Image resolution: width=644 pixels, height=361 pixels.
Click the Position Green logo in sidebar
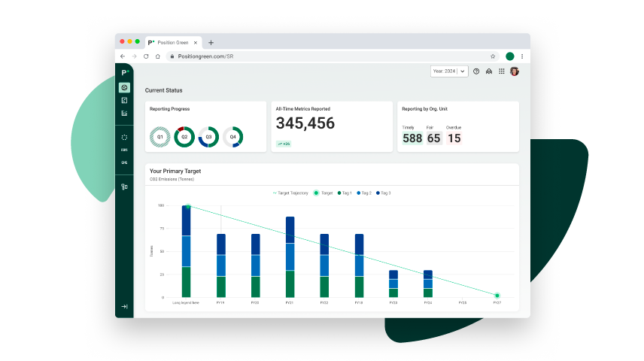[124, 71]
